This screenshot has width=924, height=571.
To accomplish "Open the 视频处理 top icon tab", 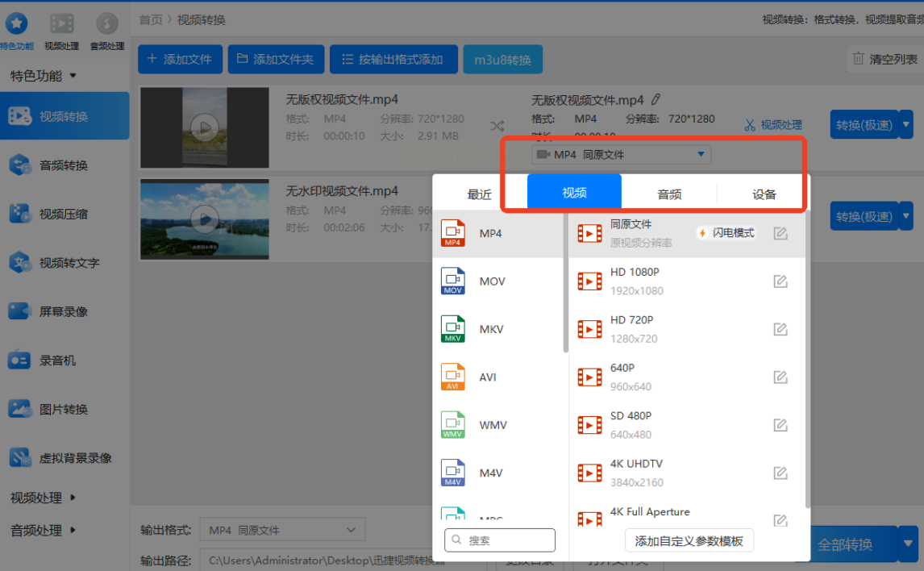I will pyautogui.click(x=61, y=31).
